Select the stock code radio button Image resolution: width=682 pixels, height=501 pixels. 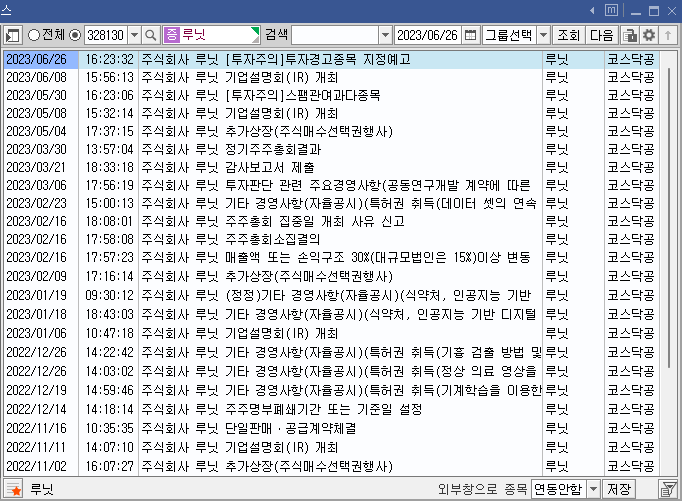[x=75, y=35]
